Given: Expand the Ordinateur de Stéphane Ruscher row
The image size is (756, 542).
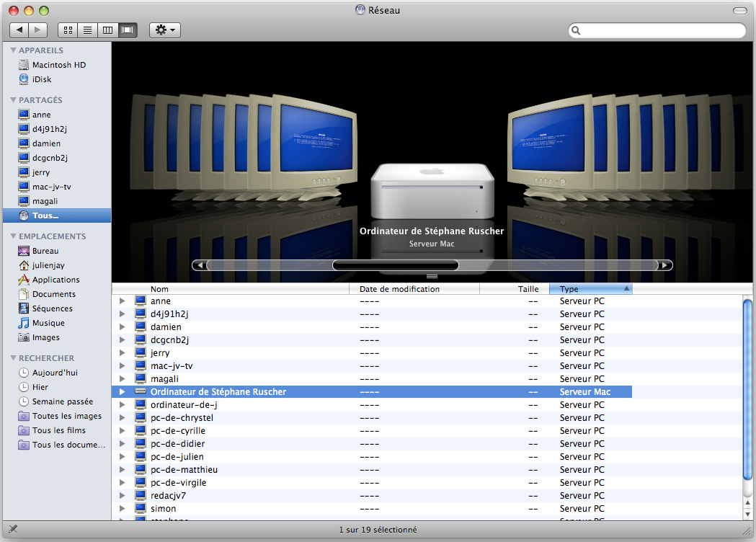Looking at the screenshot, I should 122,392.
